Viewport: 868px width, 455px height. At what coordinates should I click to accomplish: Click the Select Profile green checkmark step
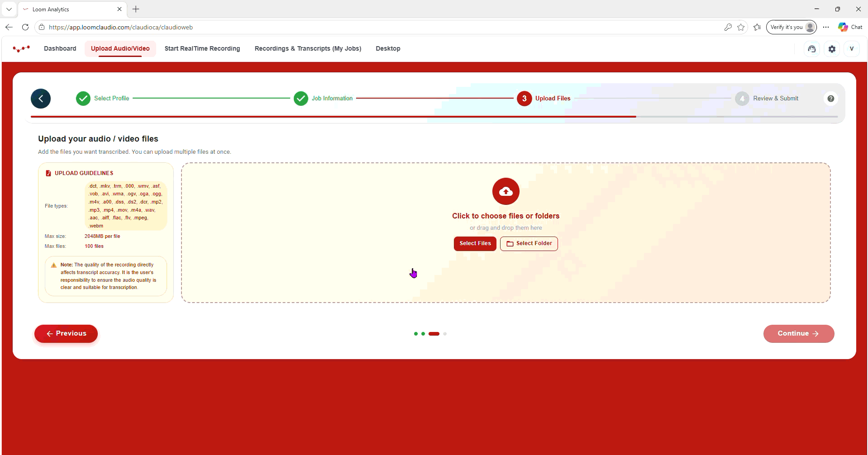coord(83,99)
